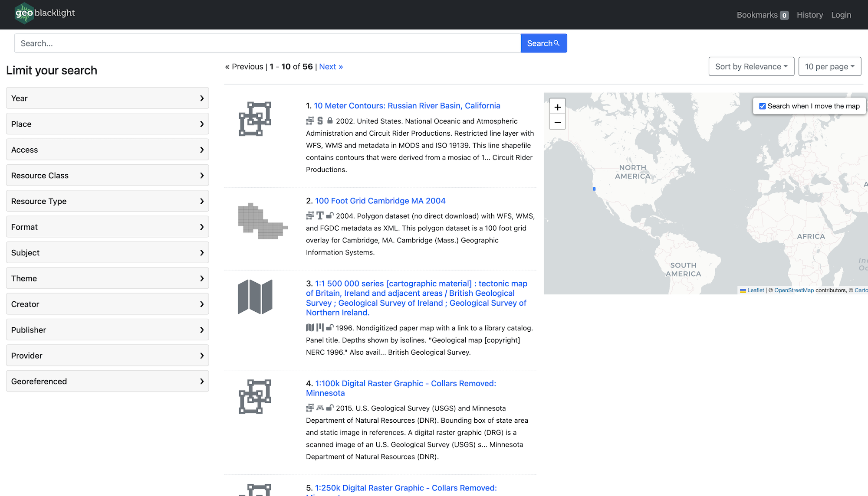The height and width of the screenshot is (496, 868).
Task: Click the restricted lock icon on first result
Action: (x=330, y=121)
